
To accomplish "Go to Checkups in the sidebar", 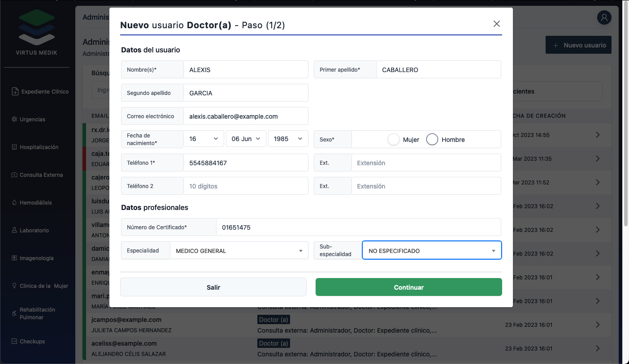I will [x=32, y=342].
